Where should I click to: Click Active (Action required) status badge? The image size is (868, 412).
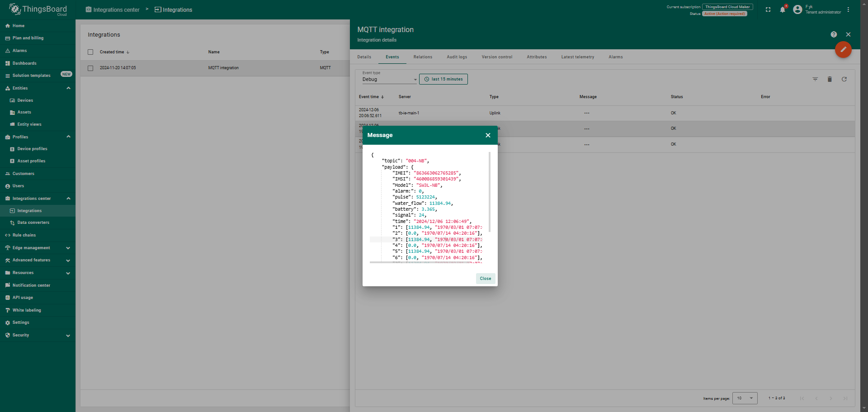tap(725, 14)
